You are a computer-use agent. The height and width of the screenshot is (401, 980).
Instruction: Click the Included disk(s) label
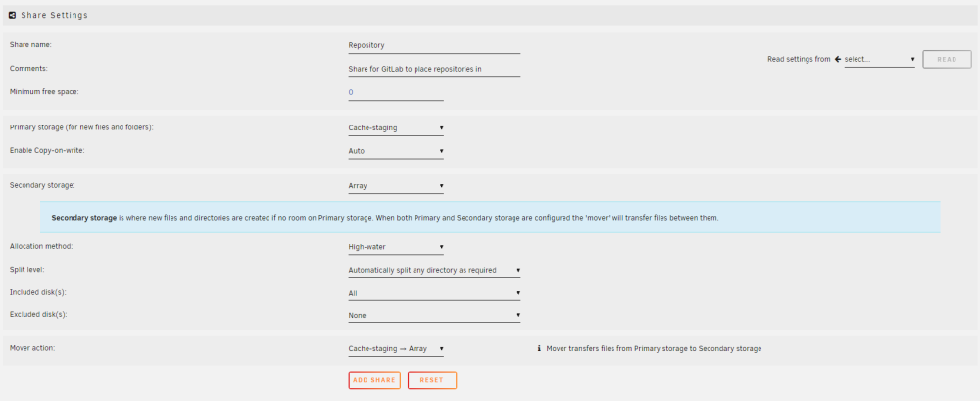37,292
